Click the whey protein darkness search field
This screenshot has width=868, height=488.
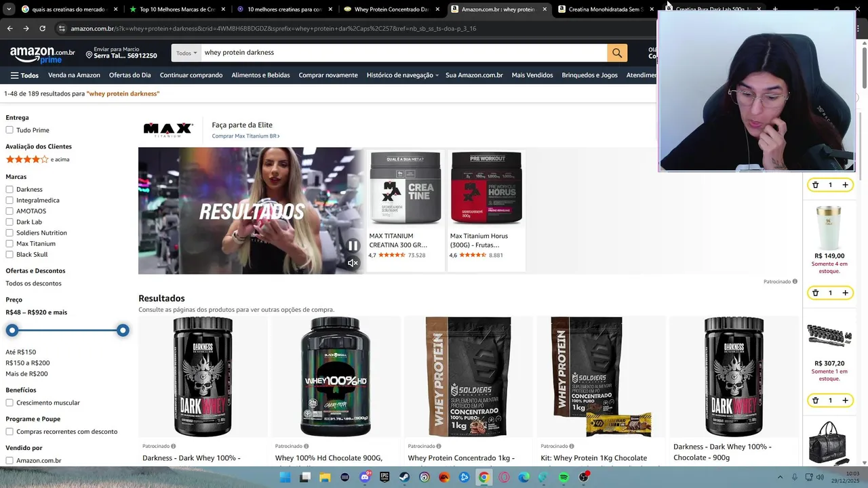tap(403, 53)
